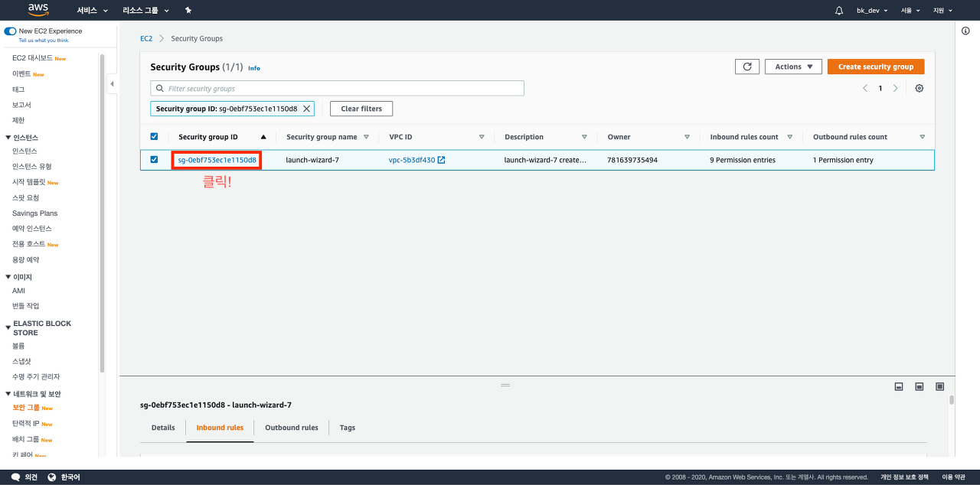
Task: Click the pin shortcut icon in top bar
Action: (188, 11)
